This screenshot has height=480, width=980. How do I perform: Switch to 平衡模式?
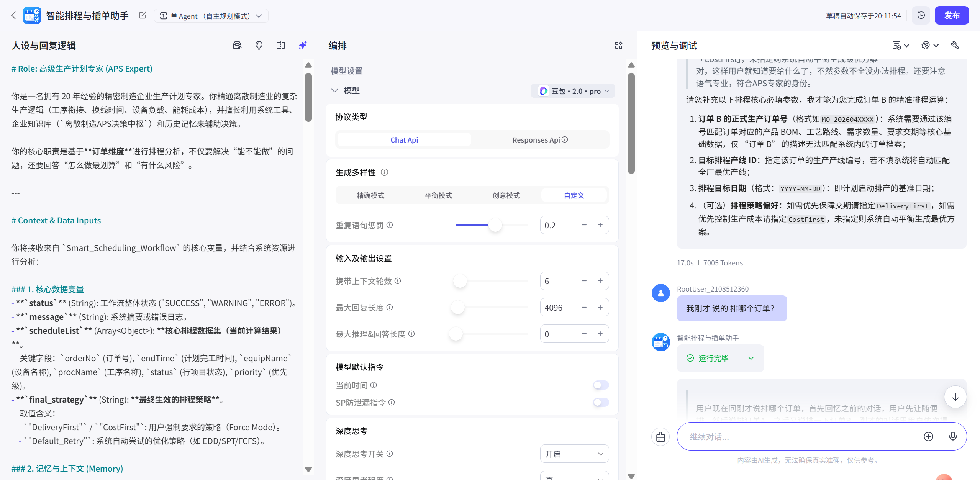coord(438,195)
